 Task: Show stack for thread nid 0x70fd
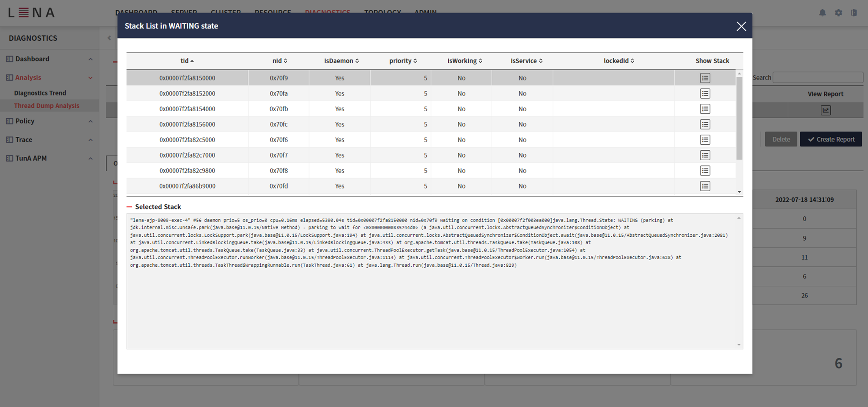[x=705, y=186]
